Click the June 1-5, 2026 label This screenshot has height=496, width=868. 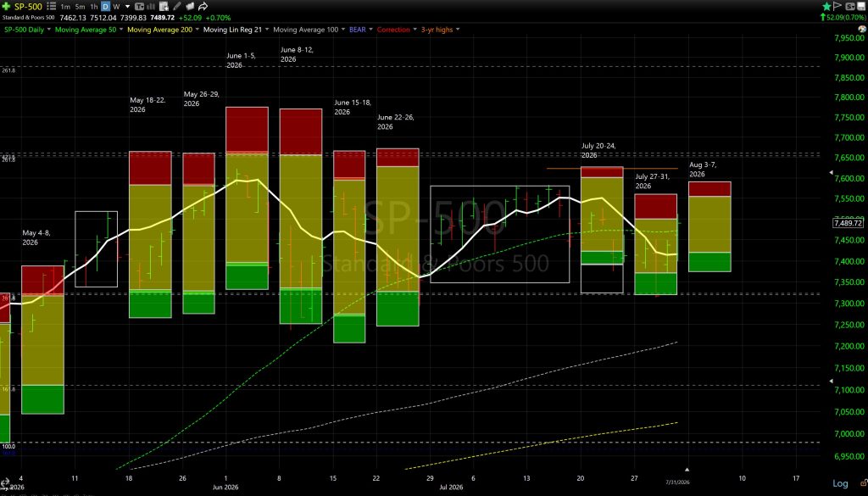[x=241, y=60]
